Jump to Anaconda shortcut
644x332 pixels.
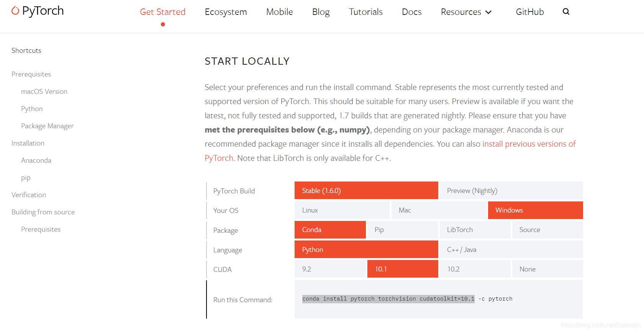36,160
